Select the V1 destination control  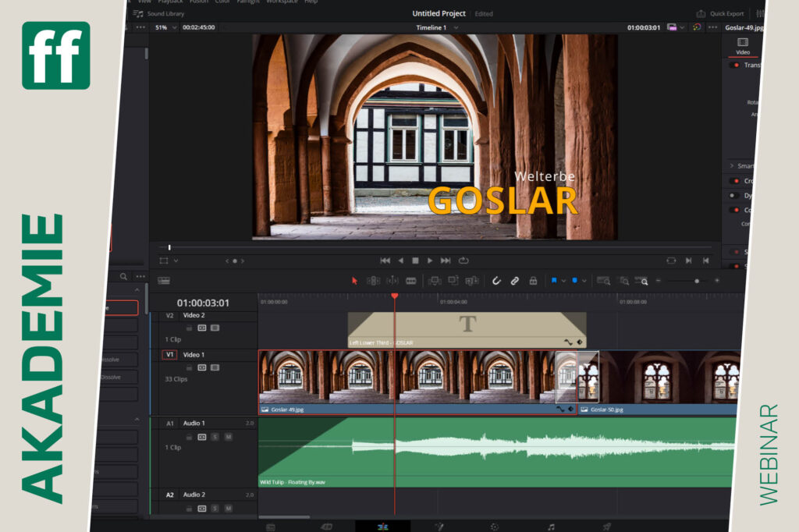coord(169,355)
